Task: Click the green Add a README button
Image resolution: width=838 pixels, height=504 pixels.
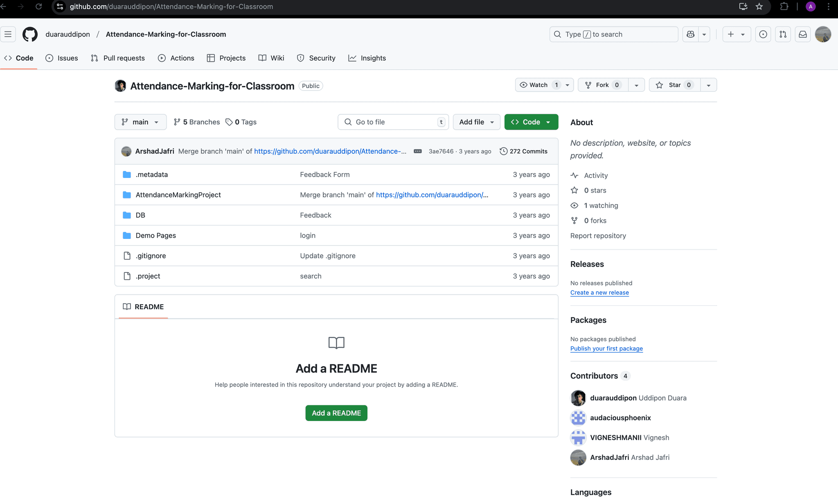Action: [336, 413]
